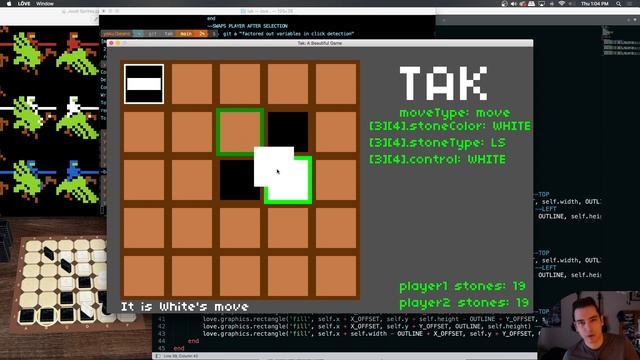Click the '[3][4].stoneColor: WHITE' text
This screenshot has width=640, height=360.
pos(450,126)
